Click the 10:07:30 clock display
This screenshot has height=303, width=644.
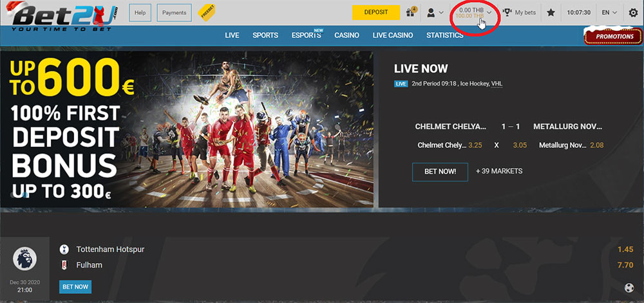pos(579,13)
